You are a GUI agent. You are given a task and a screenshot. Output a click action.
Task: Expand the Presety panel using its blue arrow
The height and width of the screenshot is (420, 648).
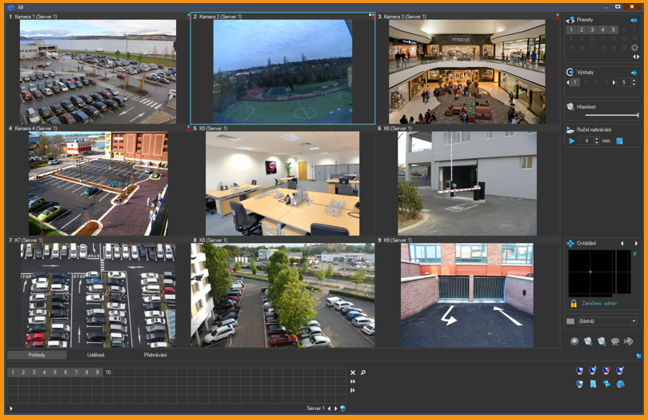tap(634, 19)
